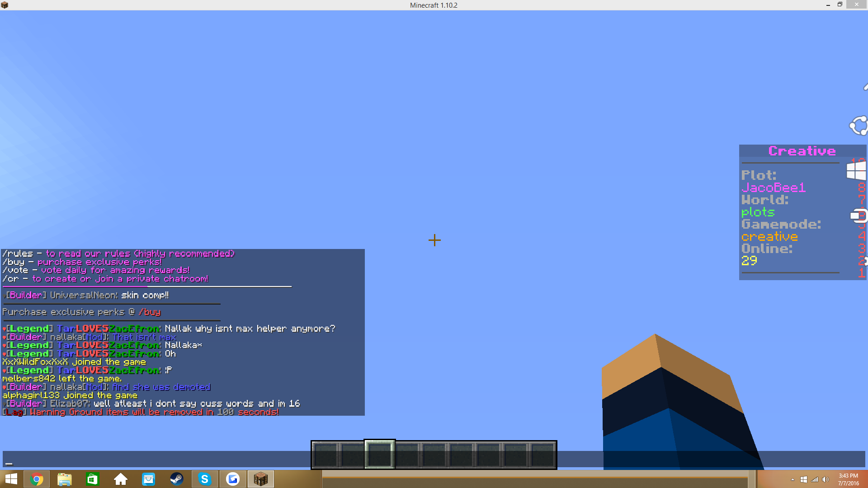Image resolution: width=868 pixels, height=488 pixels.
Task: Open Steam from the taskbar
Action: click(177, 479)
